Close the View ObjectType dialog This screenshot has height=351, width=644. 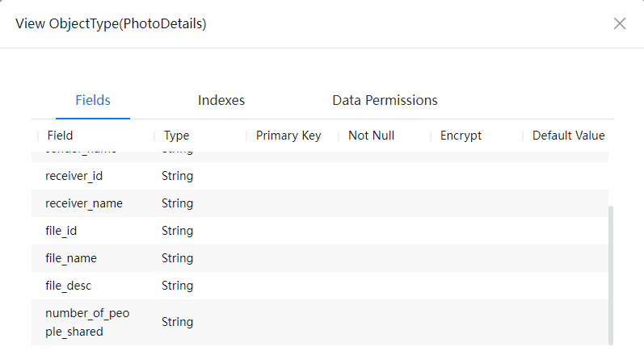(620, 23)
